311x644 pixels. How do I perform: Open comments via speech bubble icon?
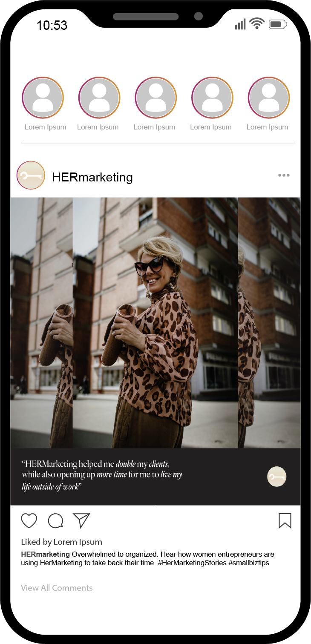56,520
